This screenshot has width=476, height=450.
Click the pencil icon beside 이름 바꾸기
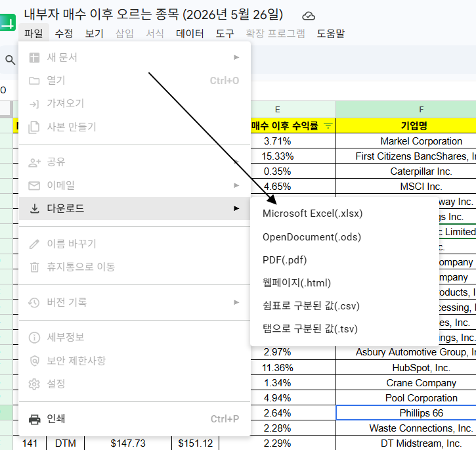coord(34,244)
